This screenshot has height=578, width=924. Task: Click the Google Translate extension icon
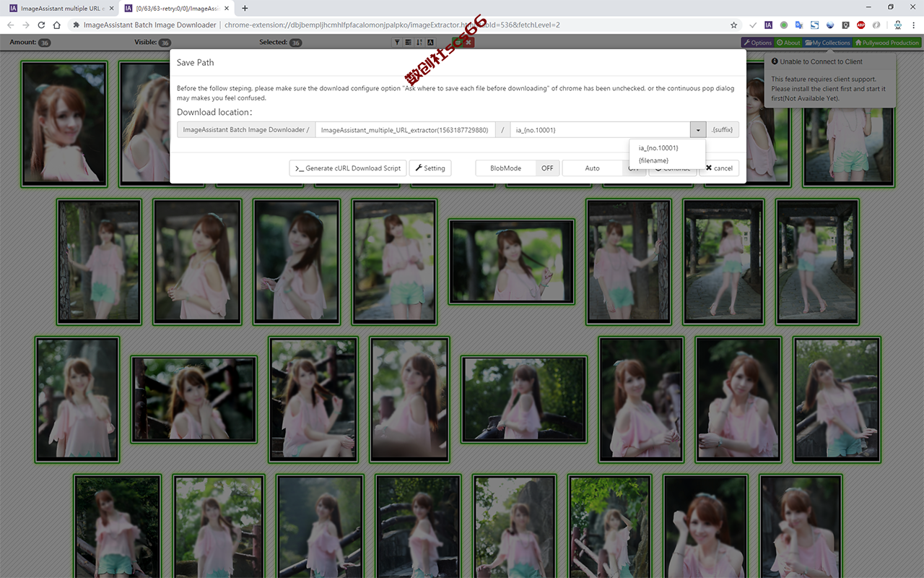799,25
